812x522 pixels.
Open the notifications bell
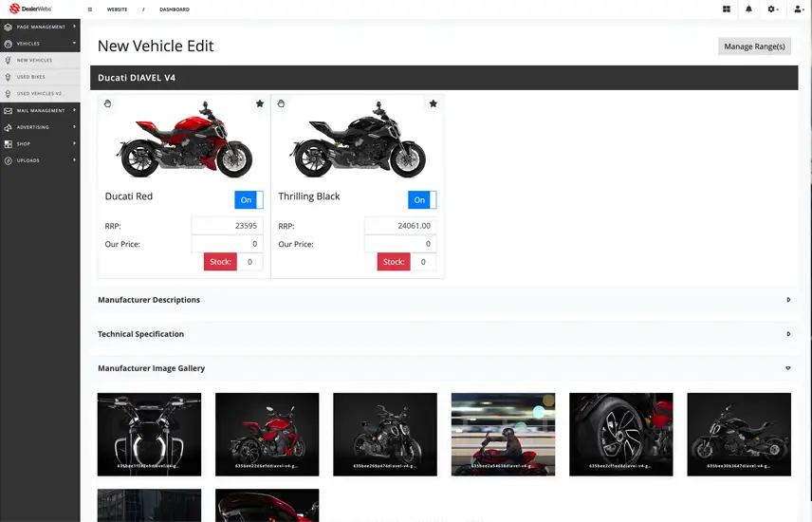[x=748, y=9]
